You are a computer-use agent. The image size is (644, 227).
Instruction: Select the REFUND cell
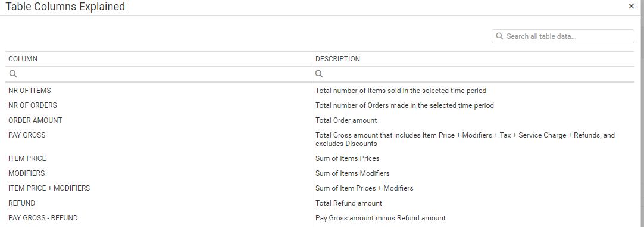coord(158,203)
